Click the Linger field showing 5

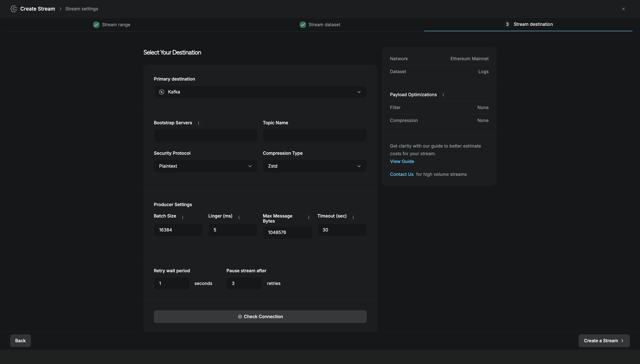233,230
